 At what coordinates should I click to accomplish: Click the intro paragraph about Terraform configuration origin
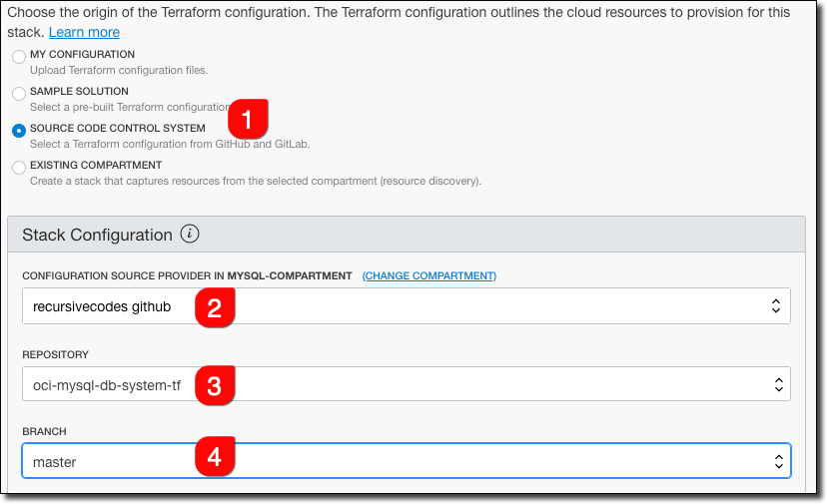click(400, 13)
